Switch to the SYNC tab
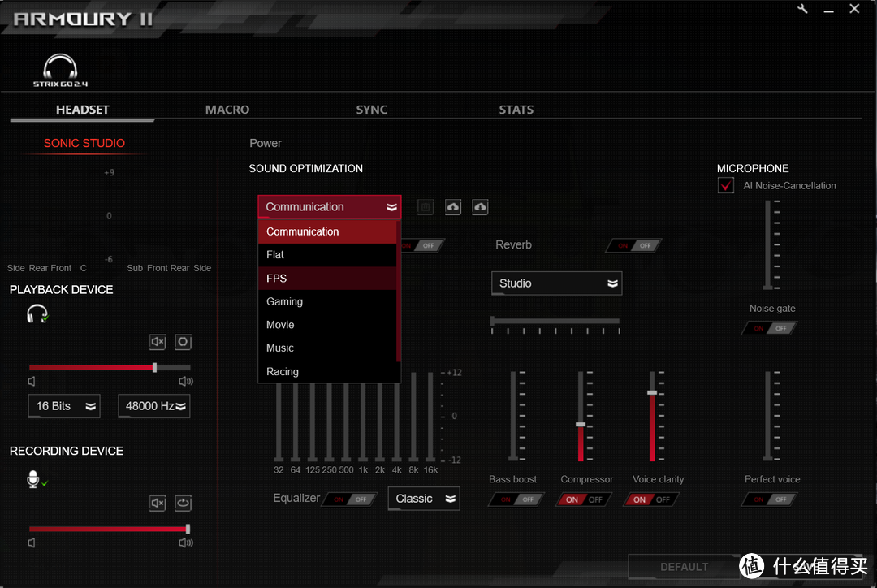Screen dimensions: 877x588 click(x=371, y=110)
